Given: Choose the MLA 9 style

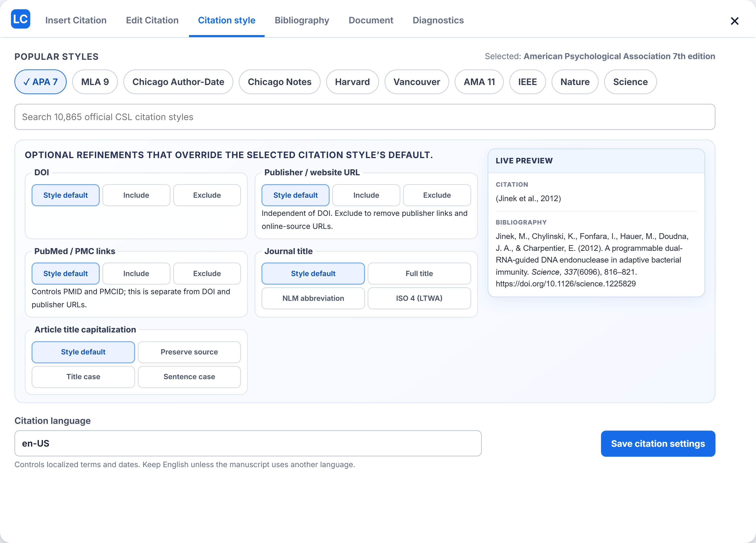Looking at the screenshot, I should [95, 82].
